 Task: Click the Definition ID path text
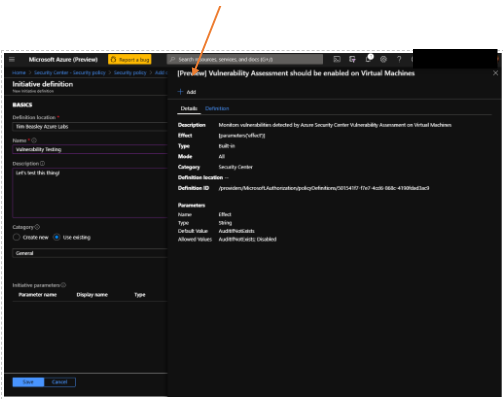[324, 188]
